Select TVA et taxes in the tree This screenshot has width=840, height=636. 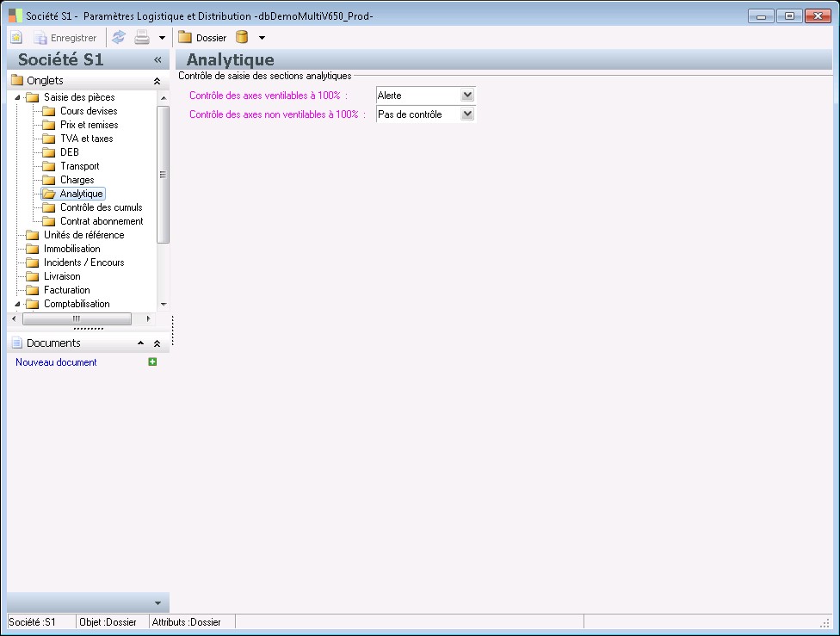click(x=86, y=139)
